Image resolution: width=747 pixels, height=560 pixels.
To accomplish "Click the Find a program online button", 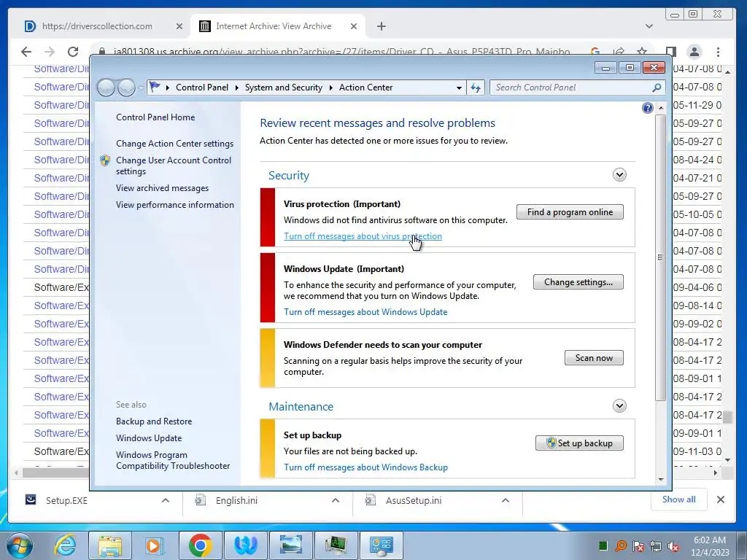I will tap(570, 212).
